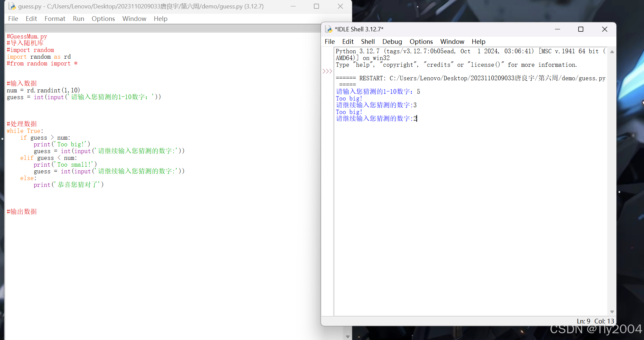644x340 pixels.
Task: Open Run menu in guess.py editor
Action: click(79, 19)
